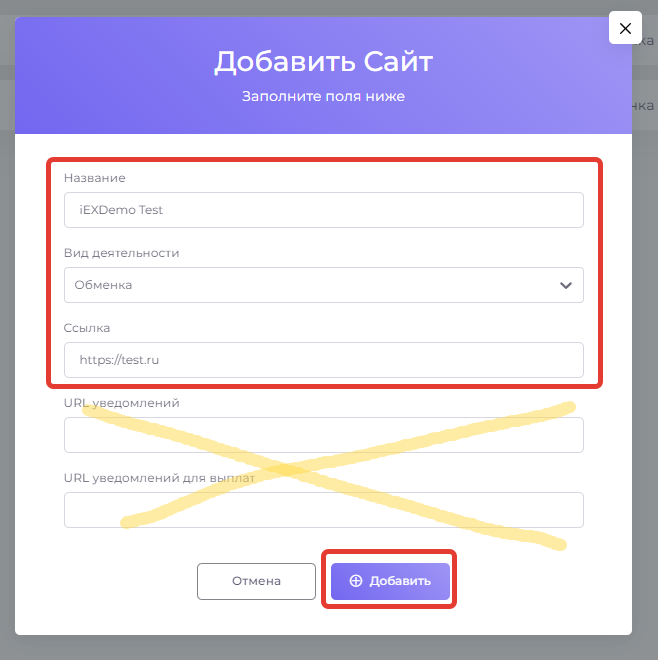Click the Ссылка field label
The image size is (658, 660).
click(x=87, y=328)
